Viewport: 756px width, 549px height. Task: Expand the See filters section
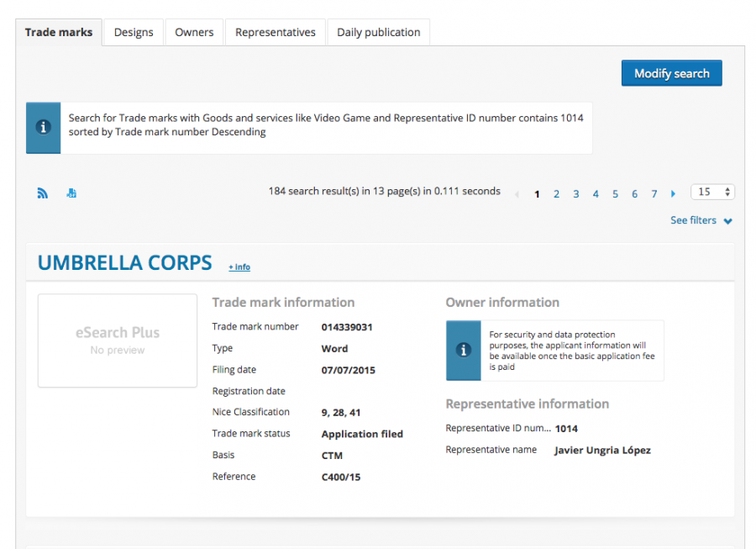(701, 220)
